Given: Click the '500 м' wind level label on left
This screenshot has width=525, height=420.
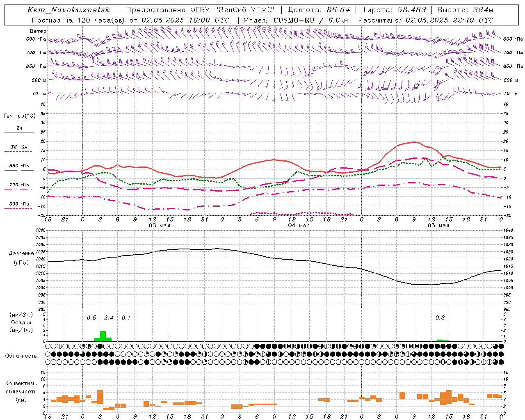Looking at the screenshot, I should coord(39,80).
